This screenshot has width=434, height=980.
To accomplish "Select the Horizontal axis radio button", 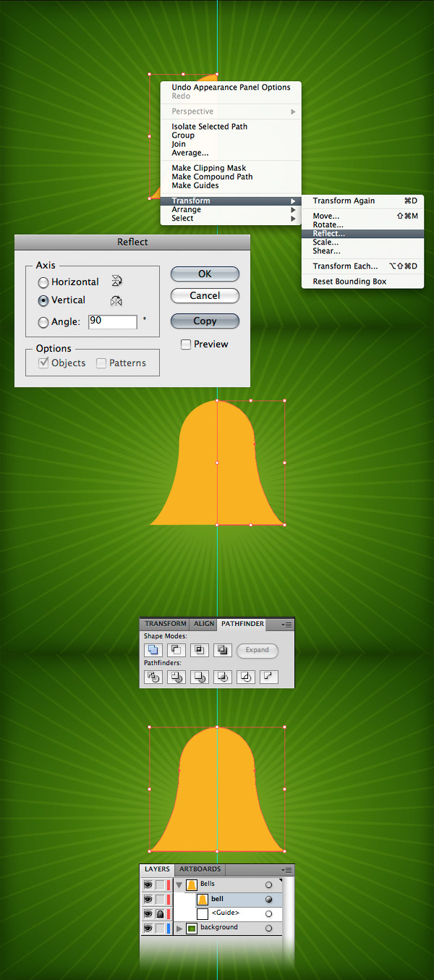I will click(43, 282).
